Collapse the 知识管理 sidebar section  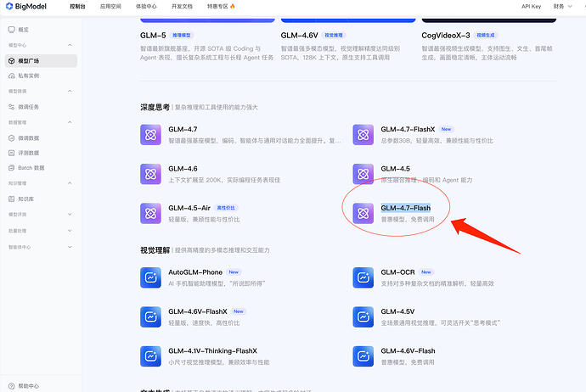(x=70, y=183)
